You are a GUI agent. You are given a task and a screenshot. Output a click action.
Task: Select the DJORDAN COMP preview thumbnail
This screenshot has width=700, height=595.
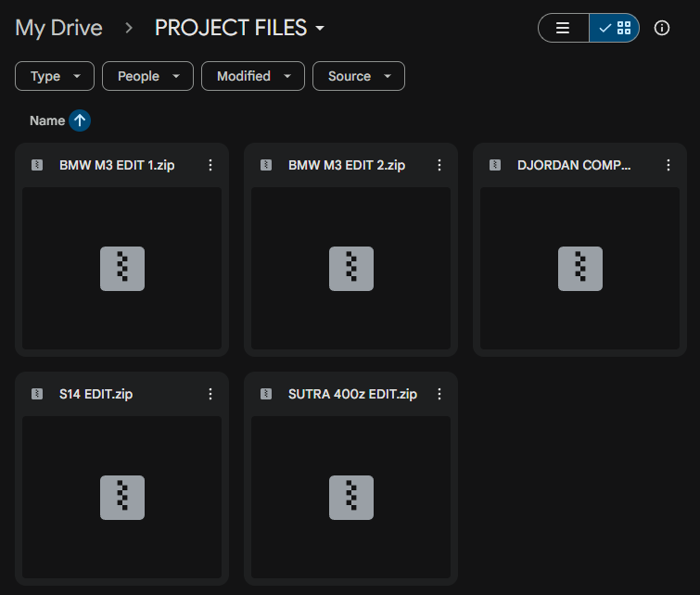(x=579, y=268)
